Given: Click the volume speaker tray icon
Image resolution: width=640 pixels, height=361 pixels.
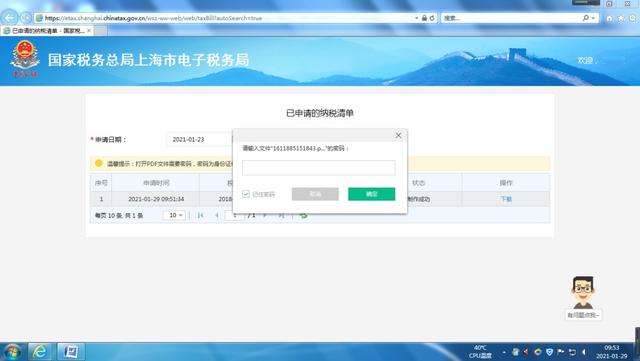Looking at the screenshot, I should (x=584, y=352).
